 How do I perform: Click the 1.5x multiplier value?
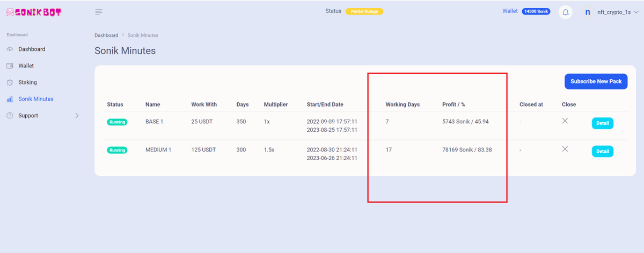(269, 150)
